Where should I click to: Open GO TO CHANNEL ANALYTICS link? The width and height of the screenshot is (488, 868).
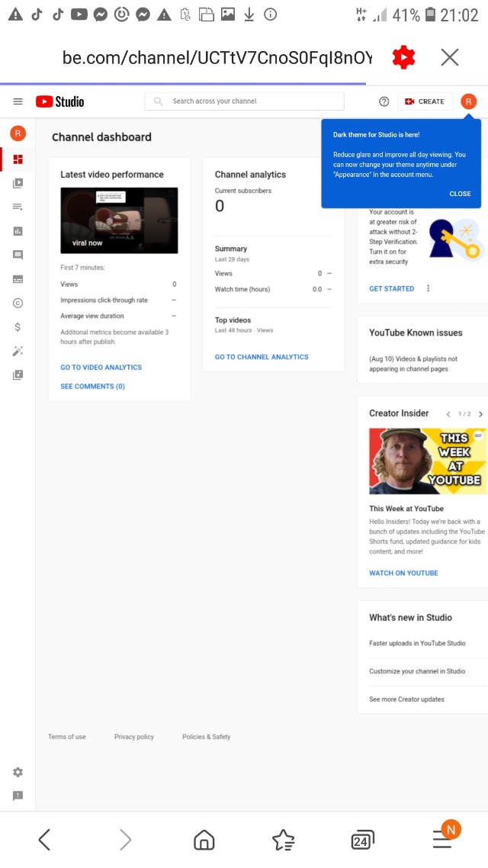(x=262, y=357)
